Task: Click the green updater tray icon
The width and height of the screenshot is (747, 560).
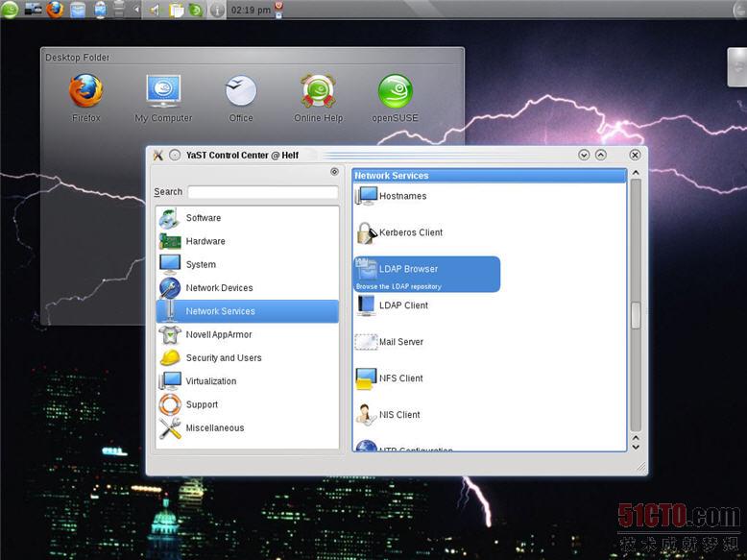Action: pyautogui.click(x=196, y=10)
